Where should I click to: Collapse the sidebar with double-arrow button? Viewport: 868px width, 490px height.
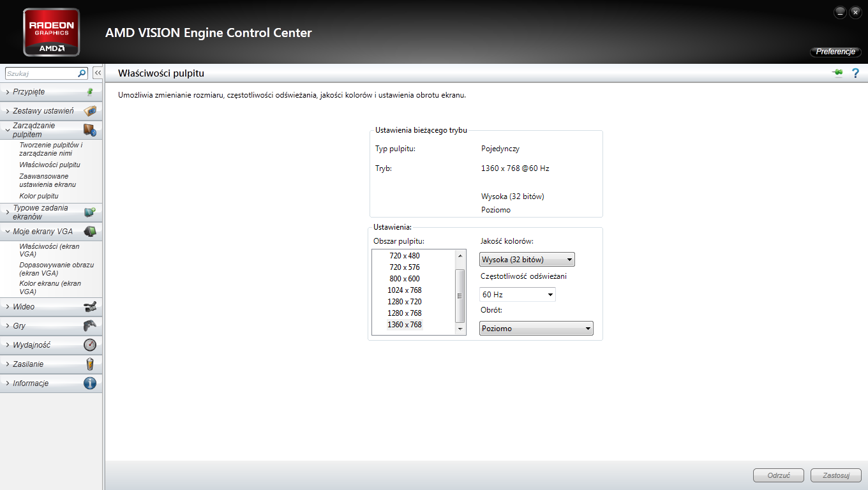98,73
